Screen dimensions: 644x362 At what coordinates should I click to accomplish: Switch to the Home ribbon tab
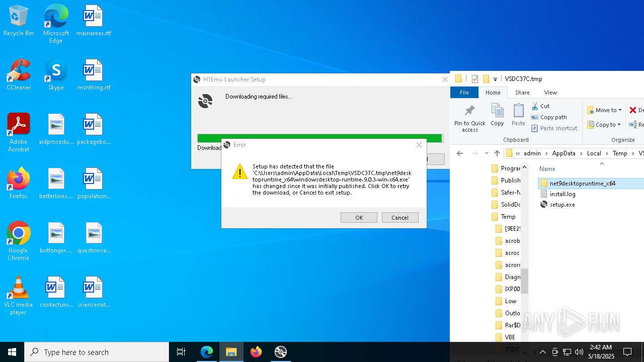pyautogui.click(x=493, y=93)
